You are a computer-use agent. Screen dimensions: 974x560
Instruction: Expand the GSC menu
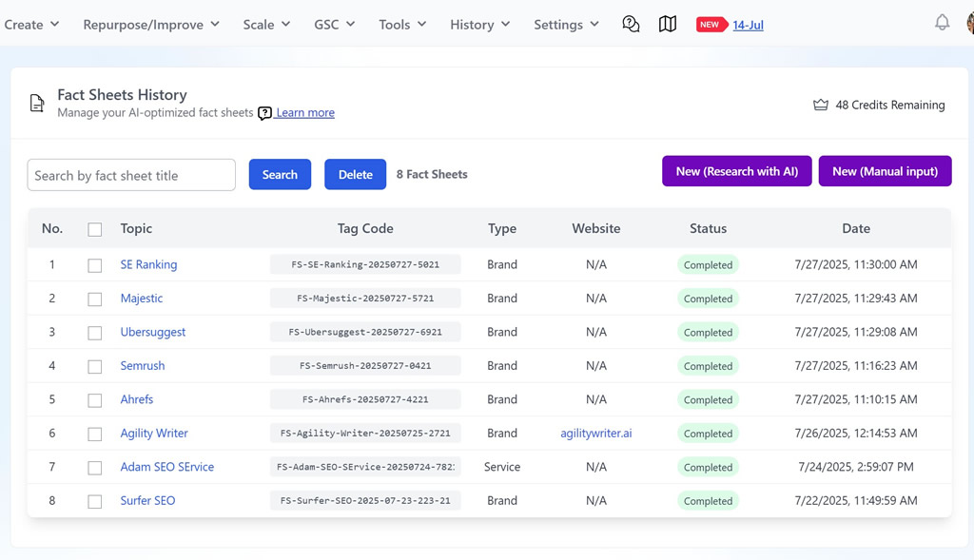334,24
